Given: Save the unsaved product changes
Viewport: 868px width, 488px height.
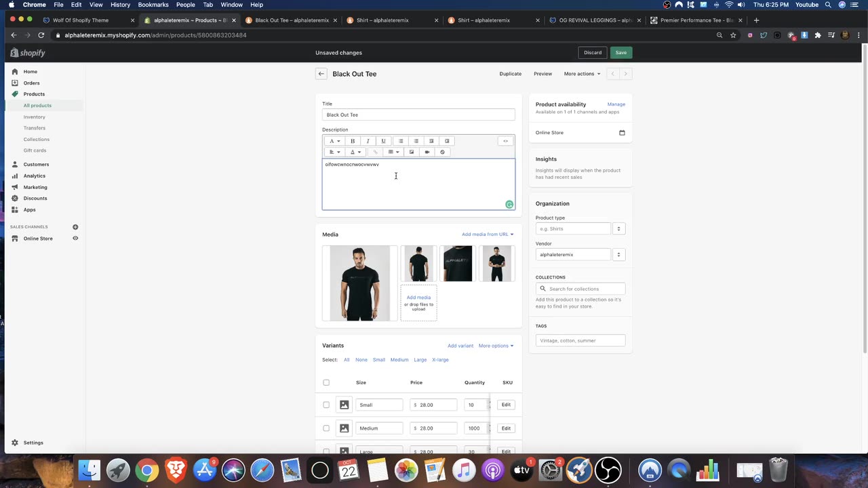Looking at the screenshot, I should pyautogui.click(x=620, y=52).
